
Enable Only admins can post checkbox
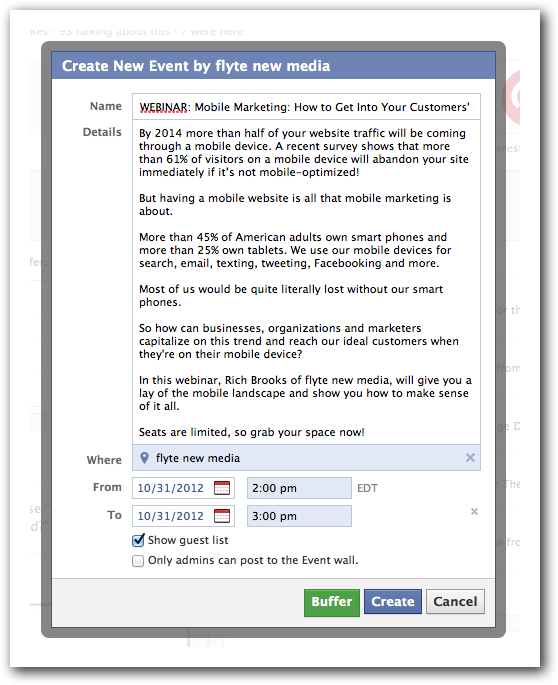point(138,560)
